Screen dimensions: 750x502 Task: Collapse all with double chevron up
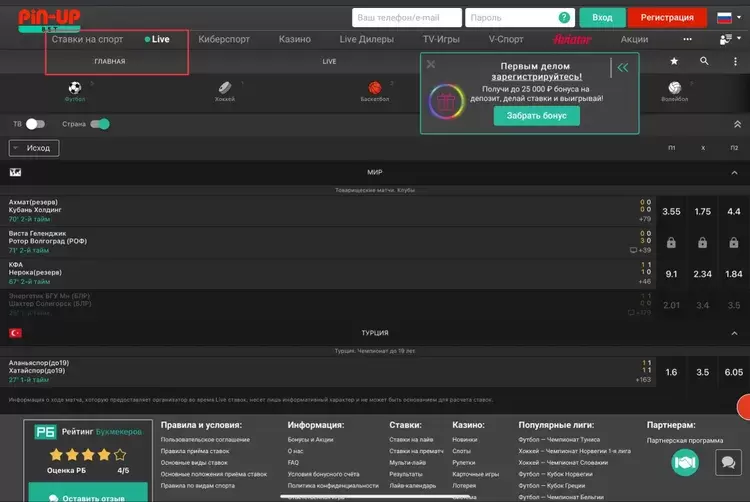pyautogui.click(x=737, y=124)
